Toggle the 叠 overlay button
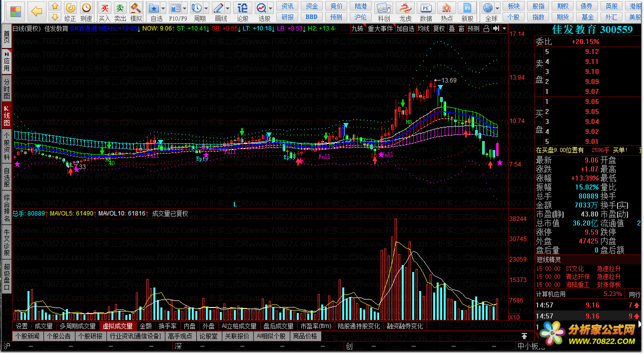The image size is (644, 354). 452,28
